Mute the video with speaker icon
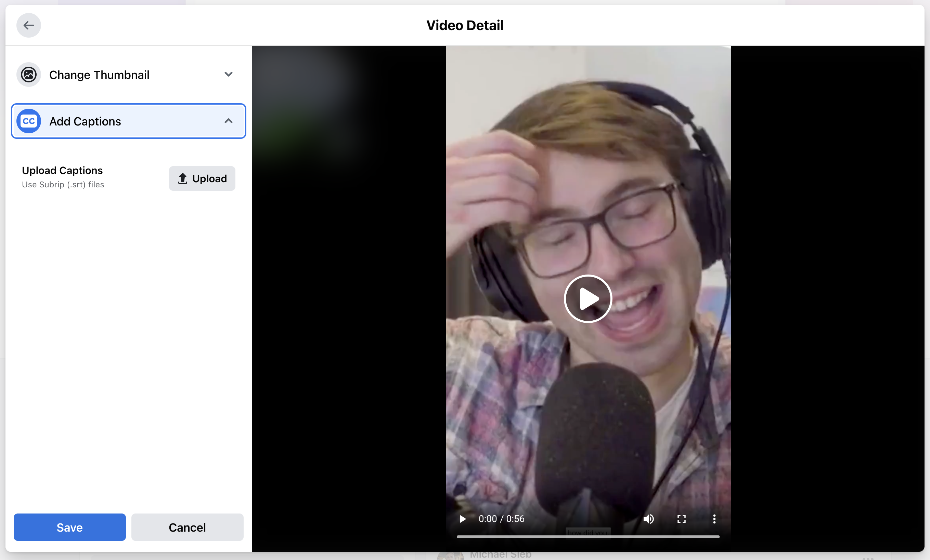The width and height of the screenshot is (930, 560). [x=649, y=519]
